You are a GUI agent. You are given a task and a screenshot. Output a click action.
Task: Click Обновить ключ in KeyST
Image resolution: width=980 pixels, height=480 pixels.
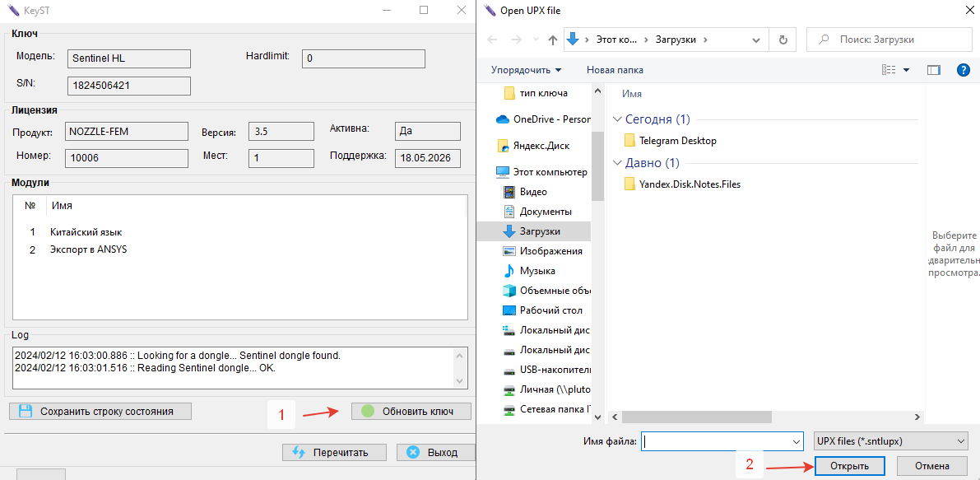pyautogui.click(x=411, y=411)
